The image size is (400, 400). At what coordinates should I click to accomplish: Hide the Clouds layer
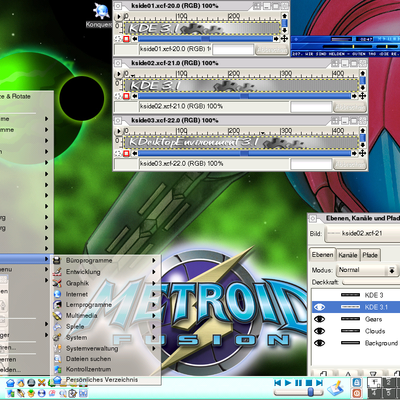click(319, 331)
